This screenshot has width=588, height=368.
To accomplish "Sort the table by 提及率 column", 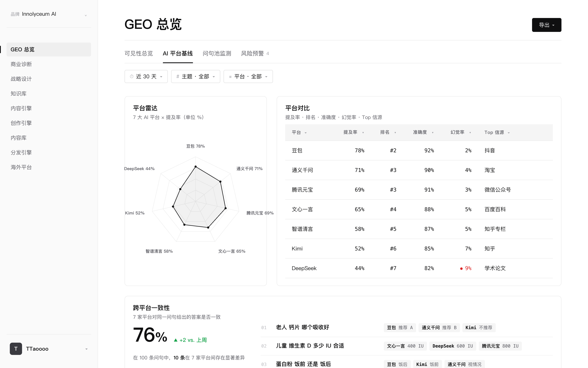I will (x=354, y=132).
